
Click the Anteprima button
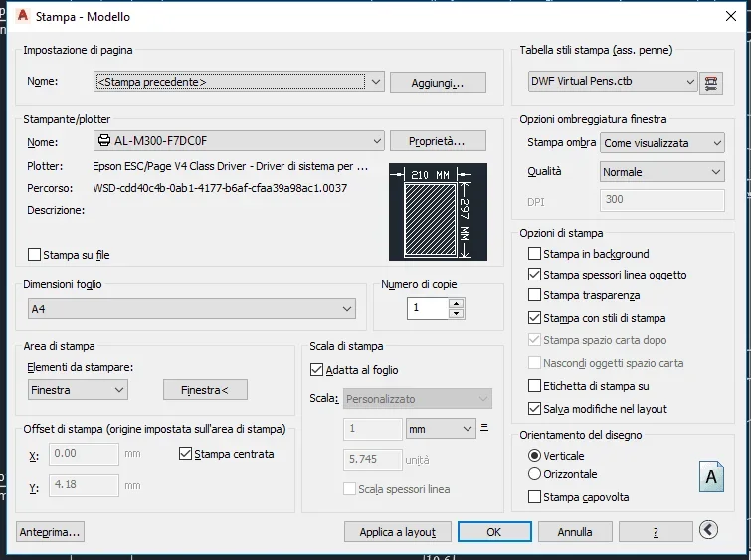pos(50,532)
